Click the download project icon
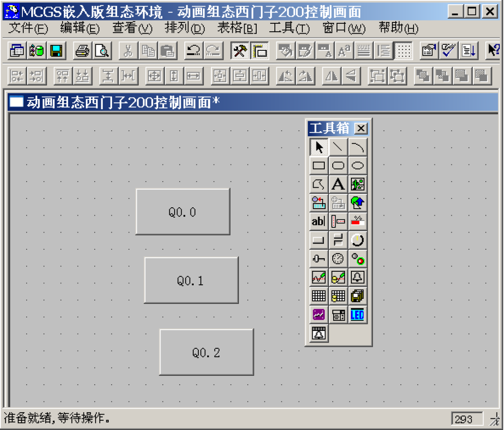The height and width of the screenshot is (430, 504). pyautogui.click(x=469, y=50)
